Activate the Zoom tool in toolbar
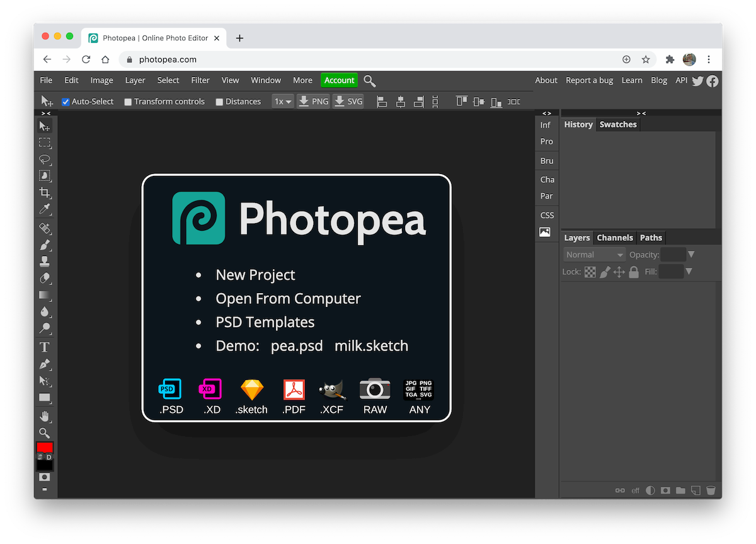Screen dimensions: 756x544 (45, 432)
